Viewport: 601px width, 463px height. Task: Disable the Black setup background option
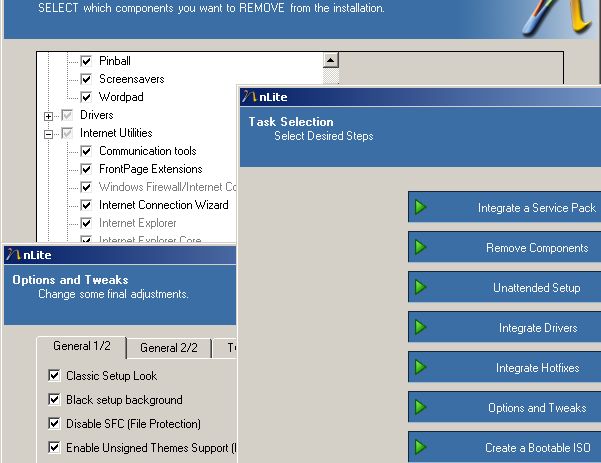point(54,400)
